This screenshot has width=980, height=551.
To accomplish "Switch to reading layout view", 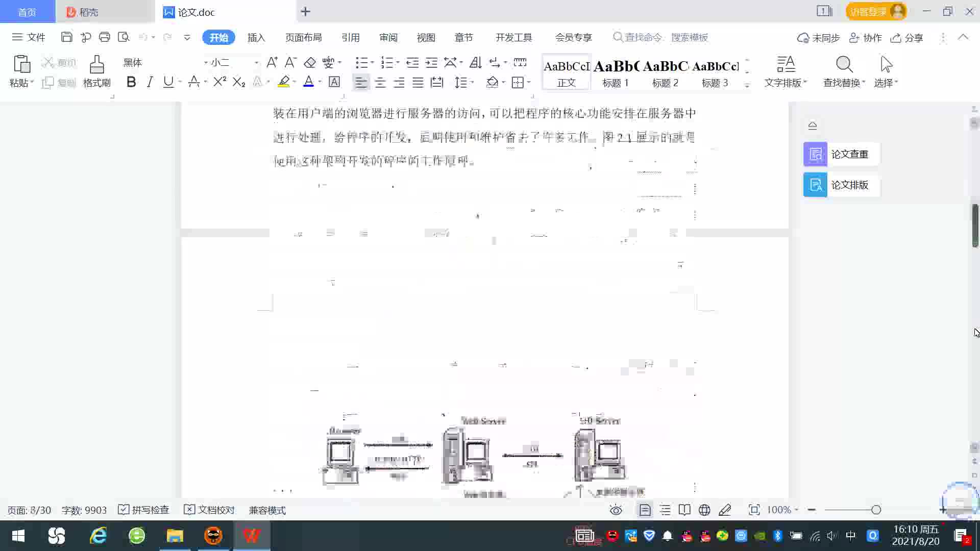I will [684, 510].
